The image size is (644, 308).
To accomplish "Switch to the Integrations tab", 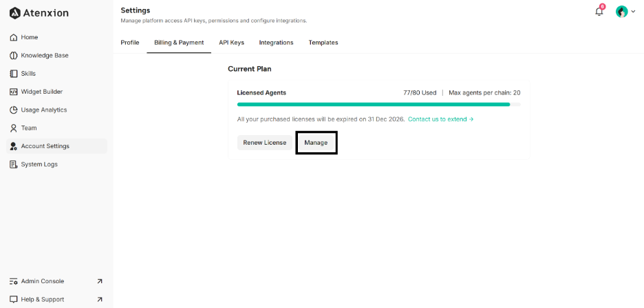I will tap(276, 43).
